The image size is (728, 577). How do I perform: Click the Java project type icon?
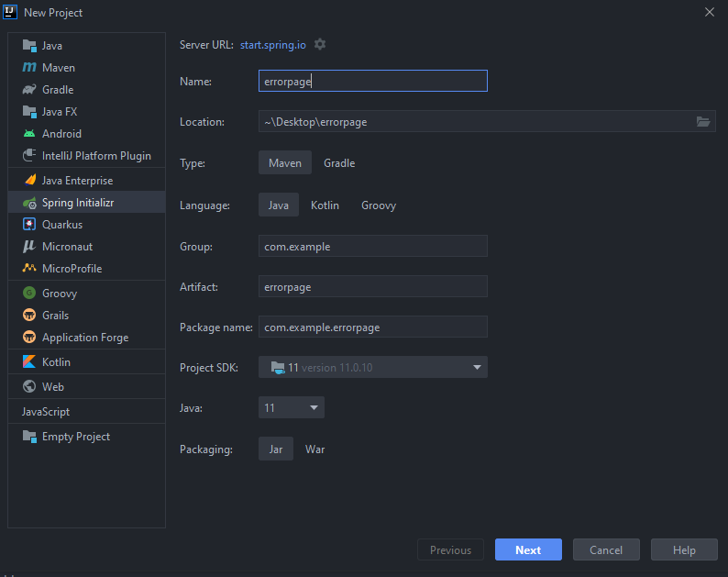29,46
